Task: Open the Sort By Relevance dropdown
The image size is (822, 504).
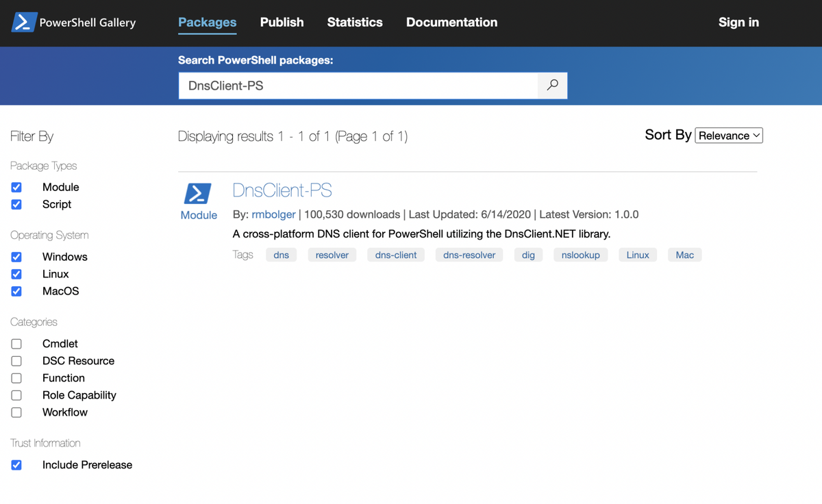Action: [729, 136]
